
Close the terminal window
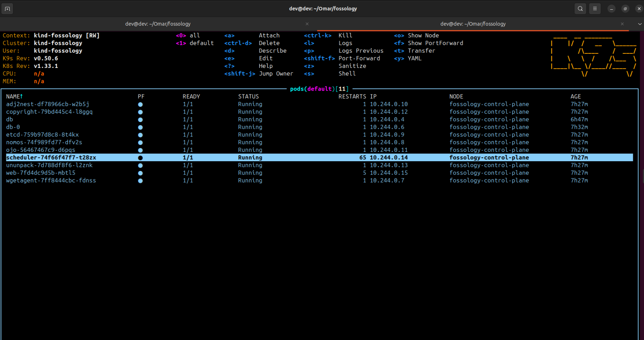[x=639, y=9]
